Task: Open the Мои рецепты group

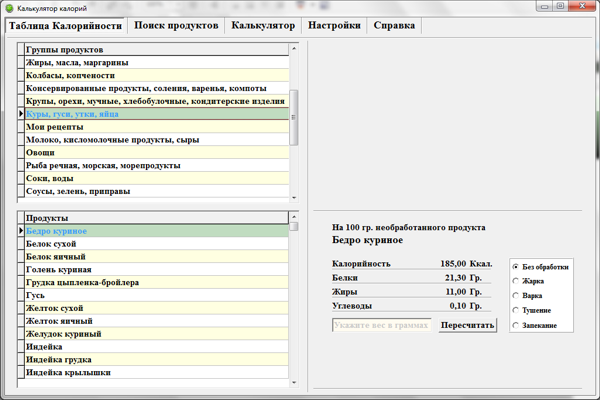Action: point(157,127)
